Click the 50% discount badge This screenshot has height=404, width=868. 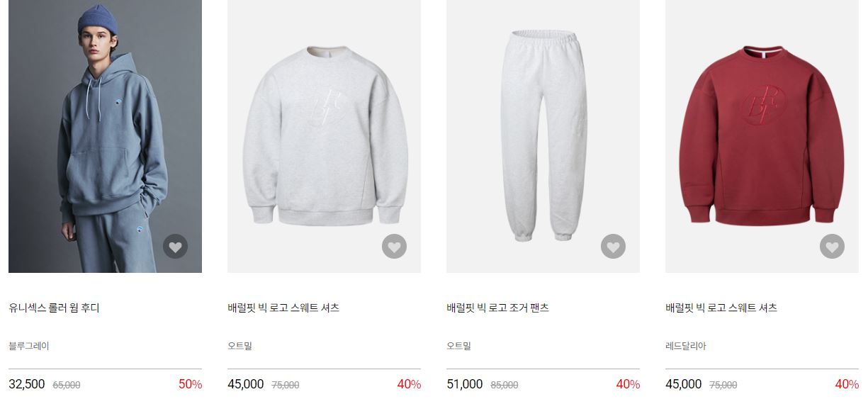point(190,384)
